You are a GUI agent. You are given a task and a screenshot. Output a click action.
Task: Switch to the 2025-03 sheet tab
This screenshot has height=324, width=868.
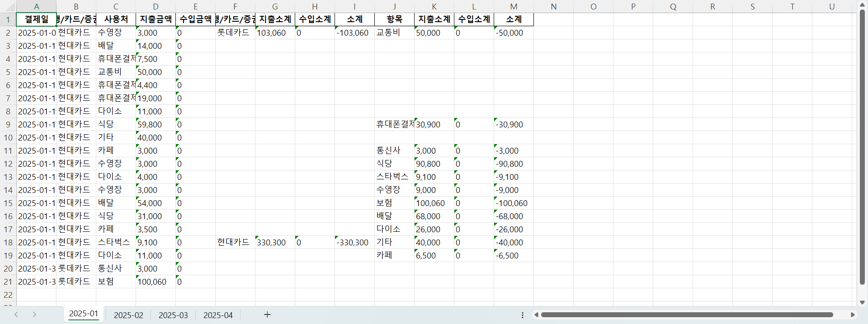(x=173, y=315)
